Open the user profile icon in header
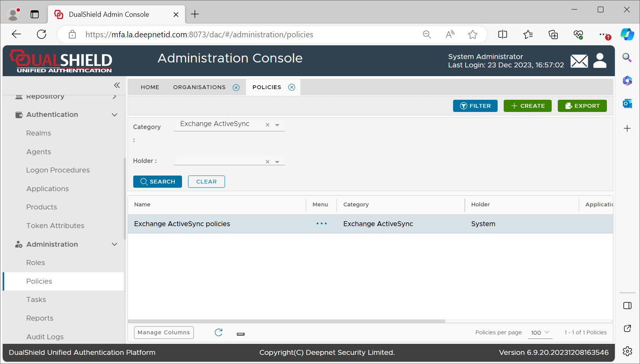The image size is (640, 364). tap(600, 61)
